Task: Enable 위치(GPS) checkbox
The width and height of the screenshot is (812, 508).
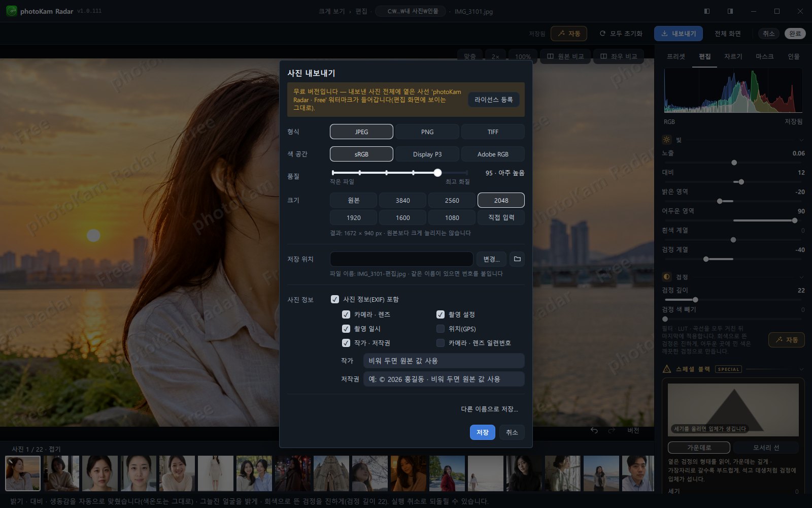Action: [441, 329]
